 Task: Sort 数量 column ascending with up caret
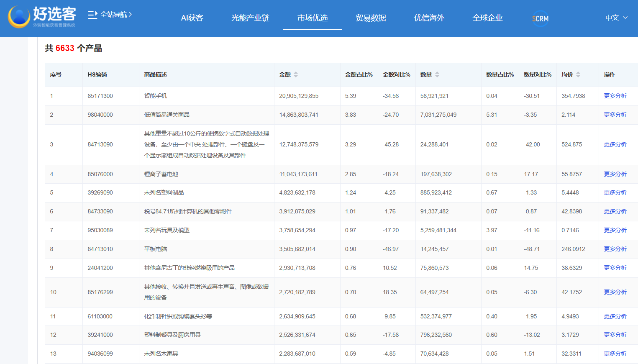click(437, 72)
